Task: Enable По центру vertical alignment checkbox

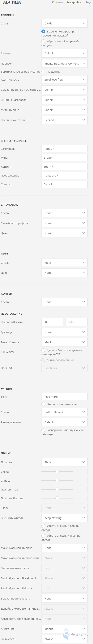Action: click(x=43, y=71)
